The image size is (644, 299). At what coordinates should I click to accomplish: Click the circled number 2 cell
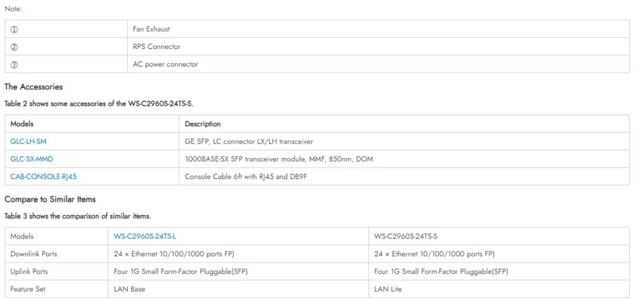[15, 46]
